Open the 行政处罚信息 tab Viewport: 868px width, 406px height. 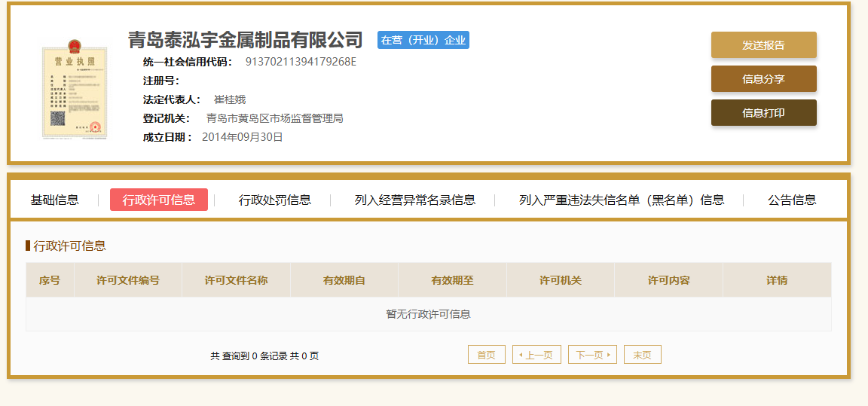pyautogui.click(x=274, y=200)
